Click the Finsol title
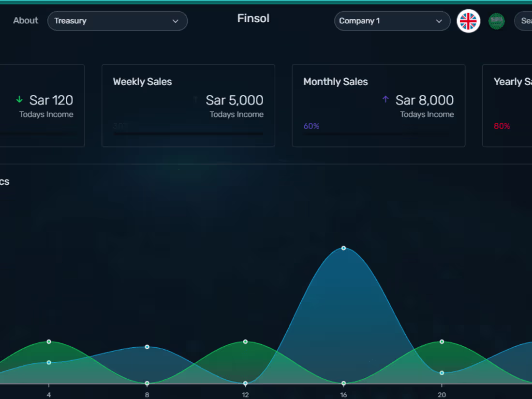The width and height of the screenshot is (532, 399). [253, 18]
